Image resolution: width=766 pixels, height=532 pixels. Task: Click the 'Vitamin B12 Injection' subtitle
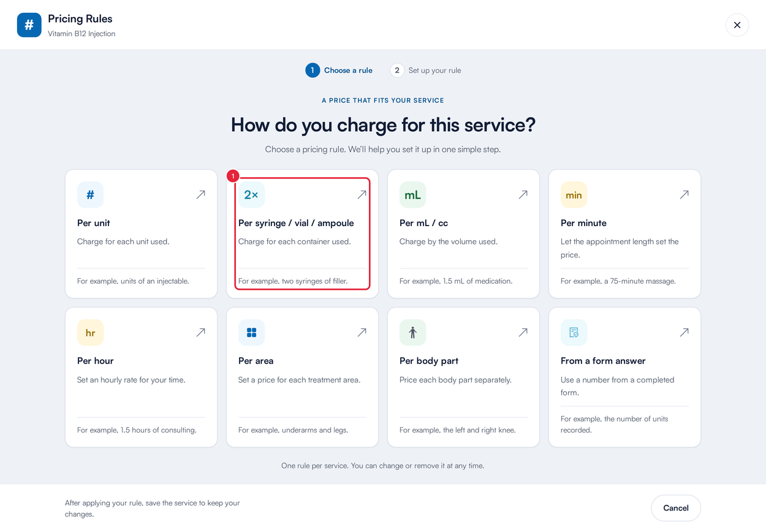pos(82,34)
